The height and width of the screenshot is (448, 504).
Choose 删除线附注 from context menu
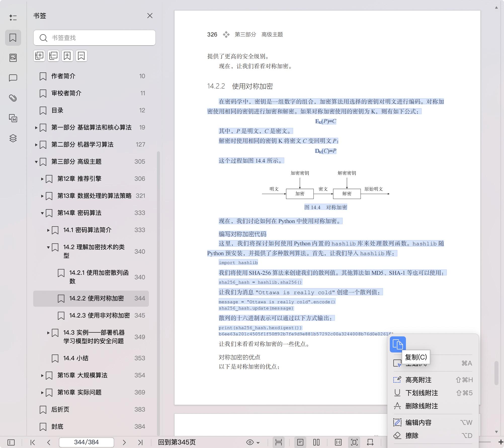422,406
